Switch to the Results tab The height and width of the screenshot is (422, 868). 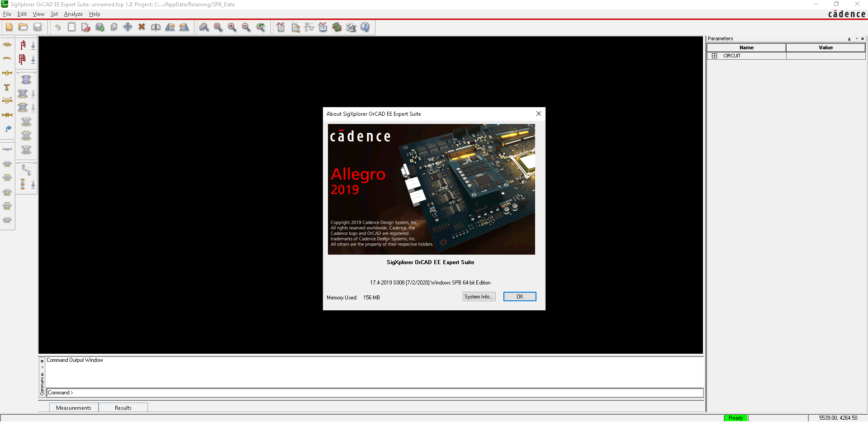click(123, 408)
